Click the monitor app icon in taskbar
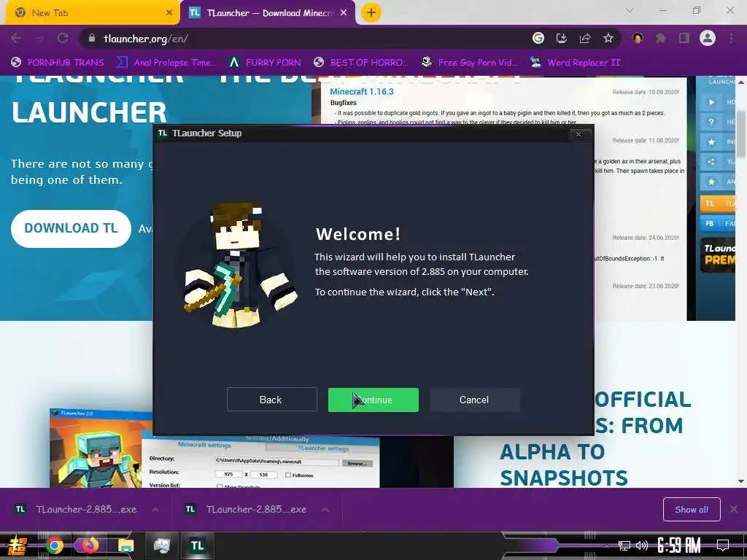The image size is (747, 560). [x=161, y=545]
